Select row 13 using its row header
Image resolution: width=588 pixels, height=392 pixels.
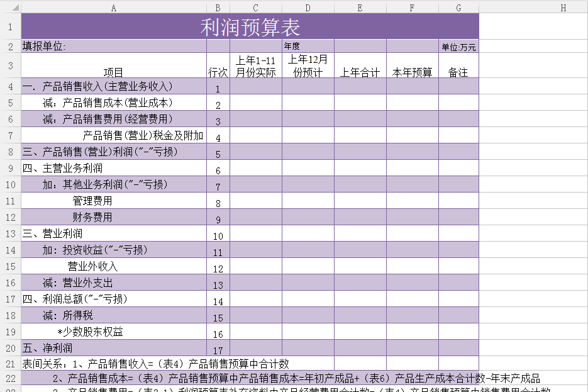coord(10,233)
